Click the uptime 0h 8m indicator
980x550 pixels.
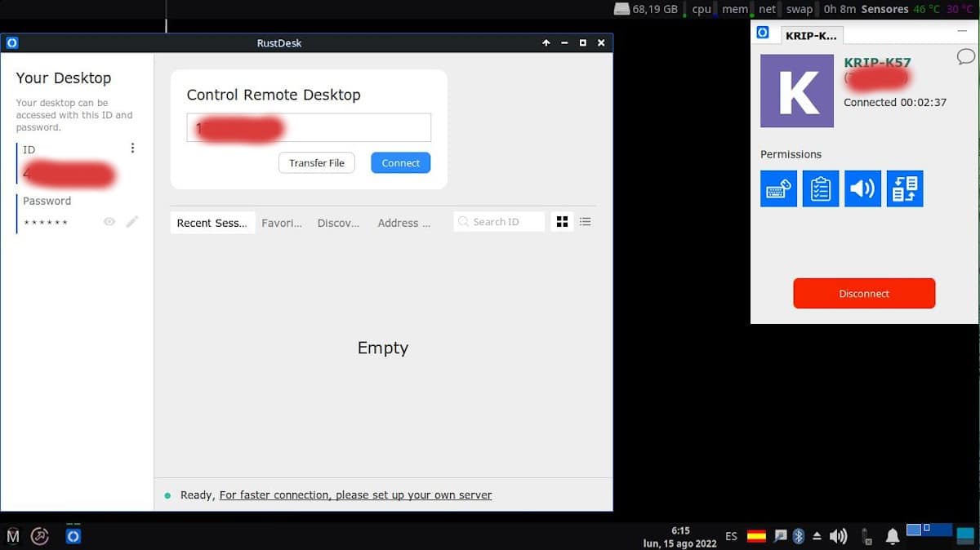click(x=839, y=9)
